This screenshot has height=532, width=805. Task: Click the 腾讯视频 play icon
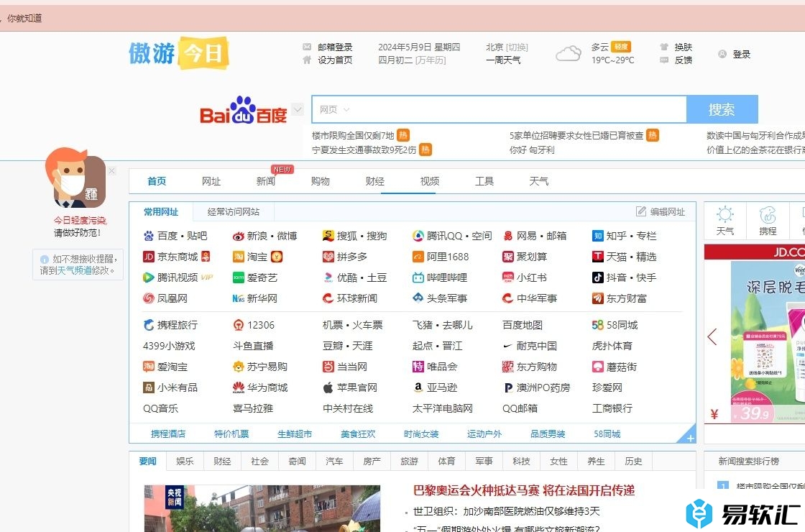pos(148,278)
